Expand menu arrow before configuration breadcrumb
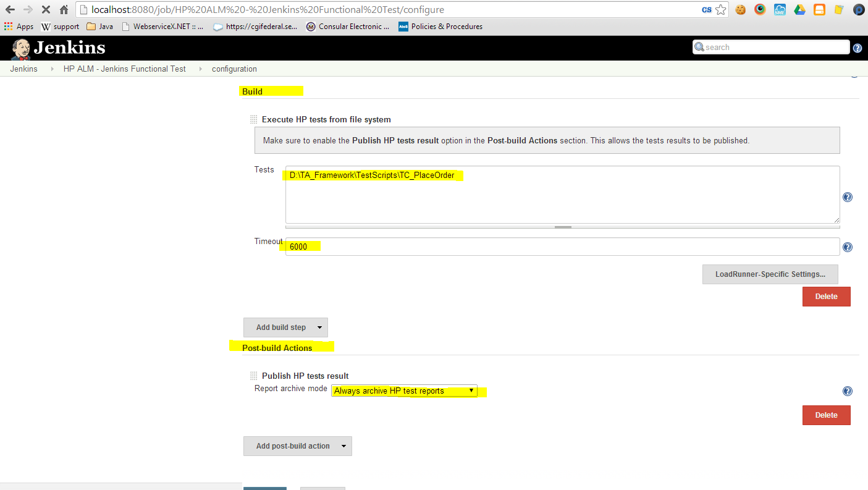This screenshot has width=868, height=490. coord(200,69)
